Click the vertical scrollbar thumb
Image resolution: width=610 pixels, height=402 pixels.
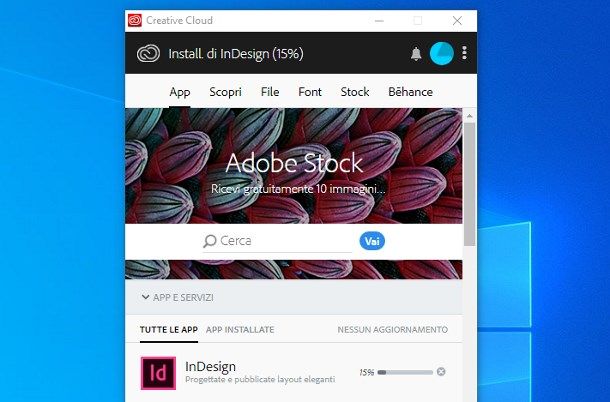pyautogui.click(x=470, y=184)
